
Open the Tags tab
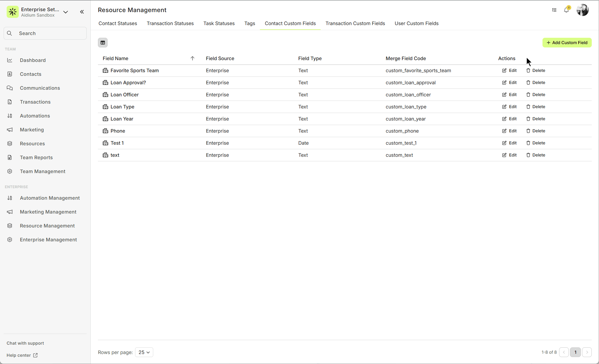(250, 23)
